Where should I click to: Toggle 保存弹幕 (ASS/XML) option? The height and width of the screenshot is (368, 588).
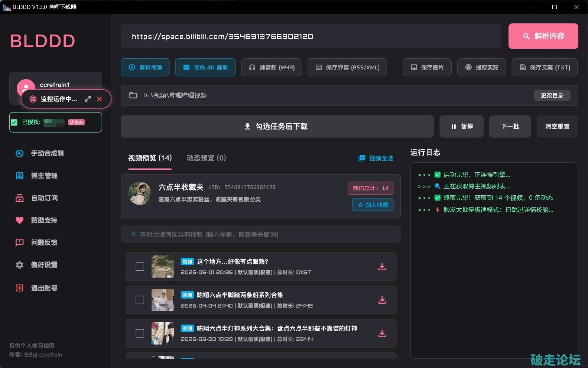coord(347,67)
